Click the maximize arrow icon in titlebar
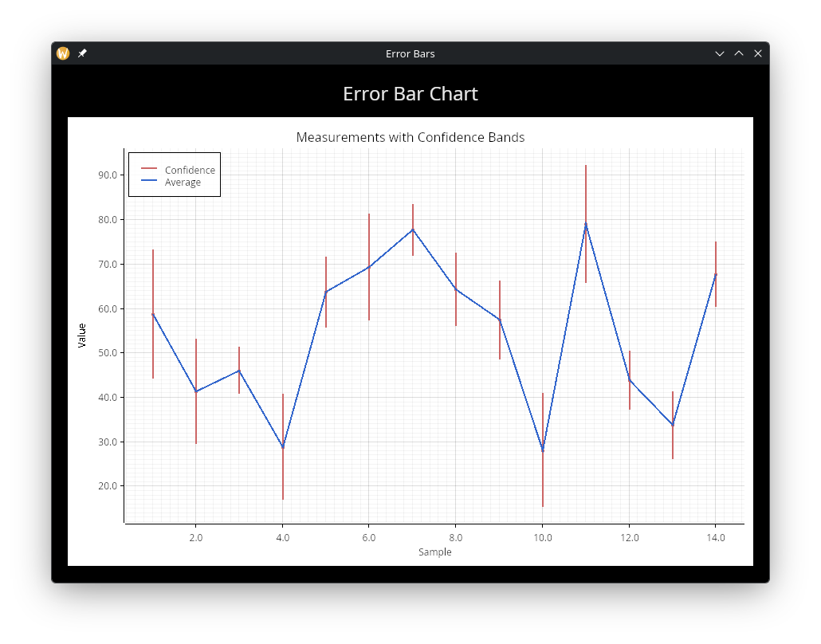Screen dimensions: 821x644 click(x=739, y=53)
